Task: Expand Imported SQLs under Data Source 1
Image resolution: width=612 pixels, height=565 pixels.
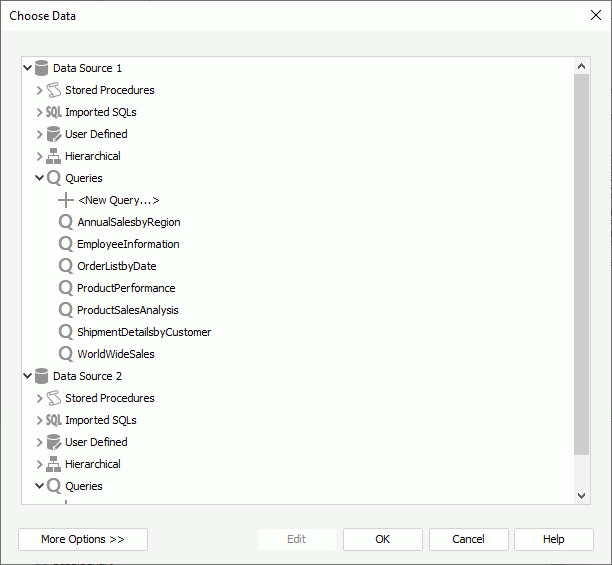Action: tap(39, 112)
